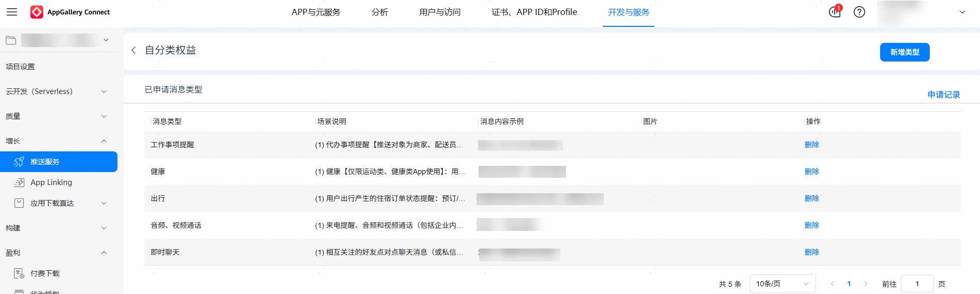The image size is (980, 294).
Task: Click the 共 5 条 total count
Action: [x=730, y=284]
